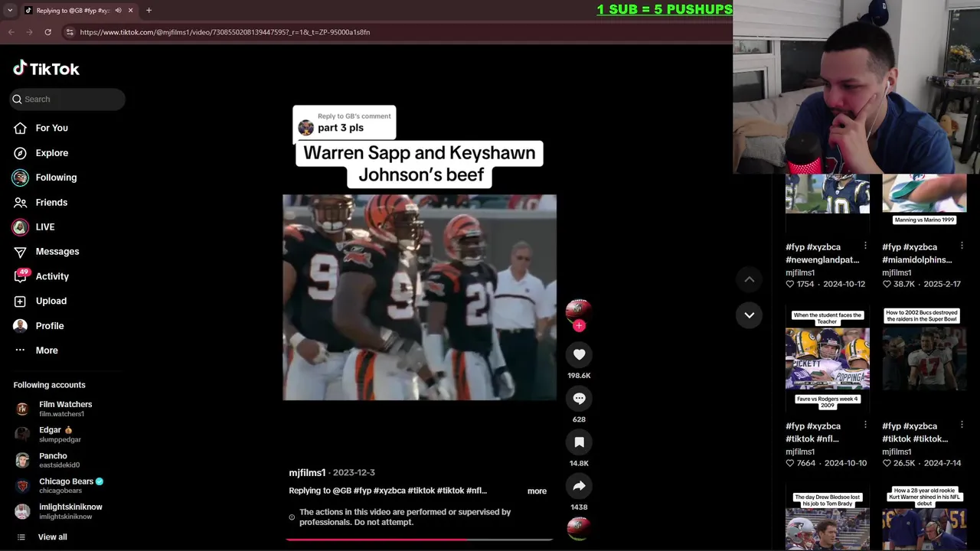Image resolution: width=980 pixels, height=551 pixels.
Task: Open Chicago Bears following account
Action: tap(66, 486)
